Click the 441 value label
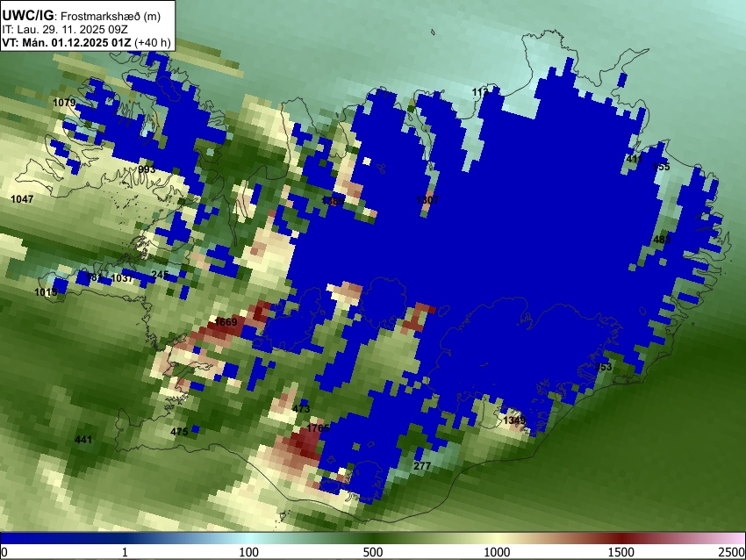This screenshot has width=746, height=560. tap(83, 440)
